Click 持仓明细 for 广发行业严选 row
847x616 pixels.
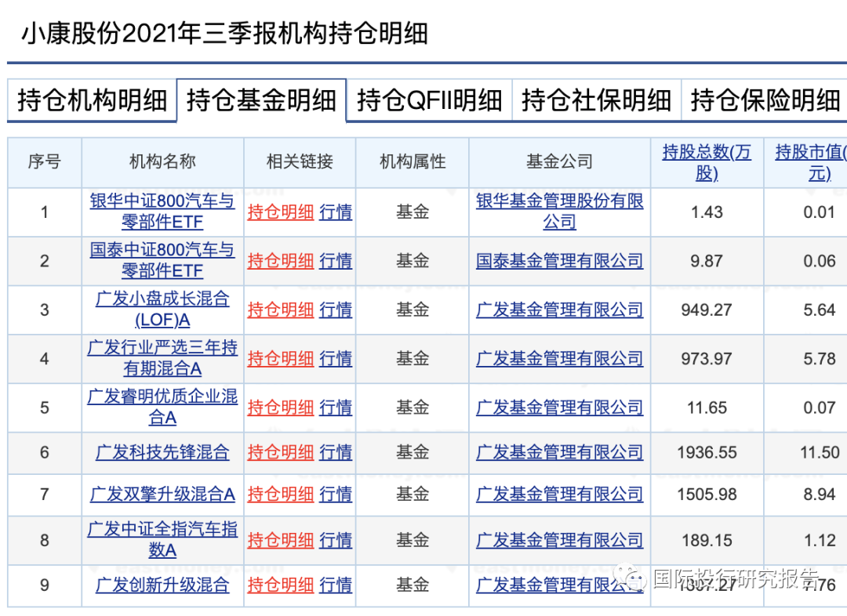point(280,358)
